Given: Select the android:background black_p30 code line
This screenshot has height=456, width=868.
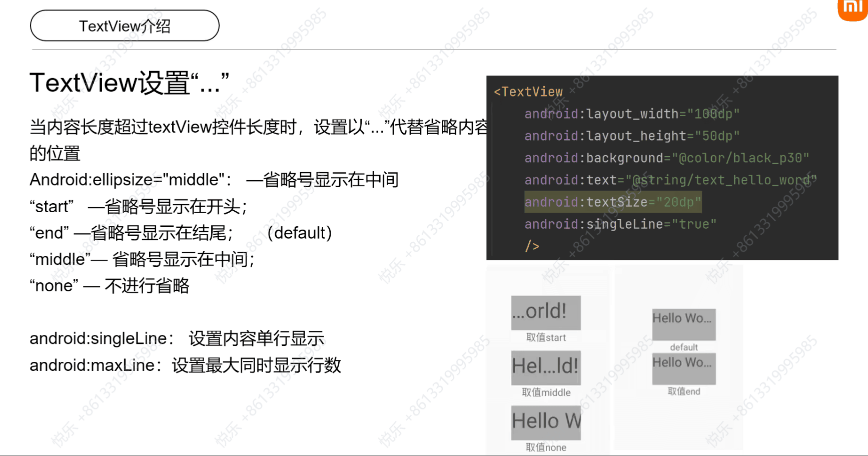Looking at the screenshot, I should tap(666, 158).
